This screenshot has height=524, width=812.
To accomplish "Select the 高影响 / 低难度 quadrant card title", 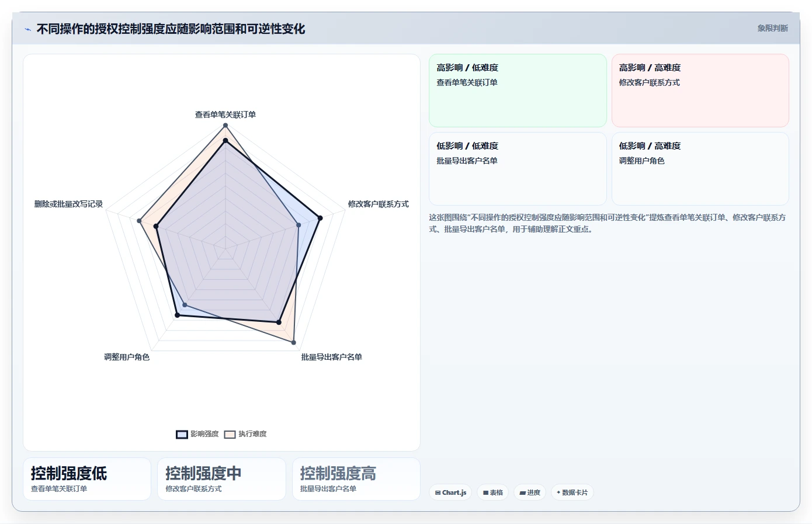I will pyautogui.click(x=467, y=68).
